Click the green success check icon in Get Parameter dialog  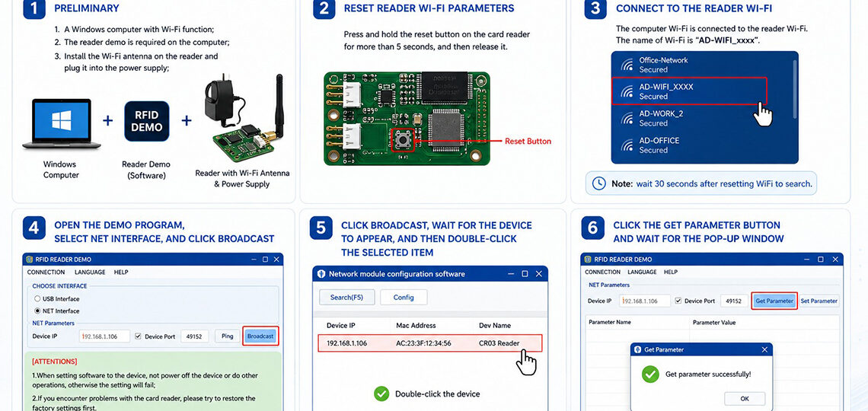click(650, 374)
